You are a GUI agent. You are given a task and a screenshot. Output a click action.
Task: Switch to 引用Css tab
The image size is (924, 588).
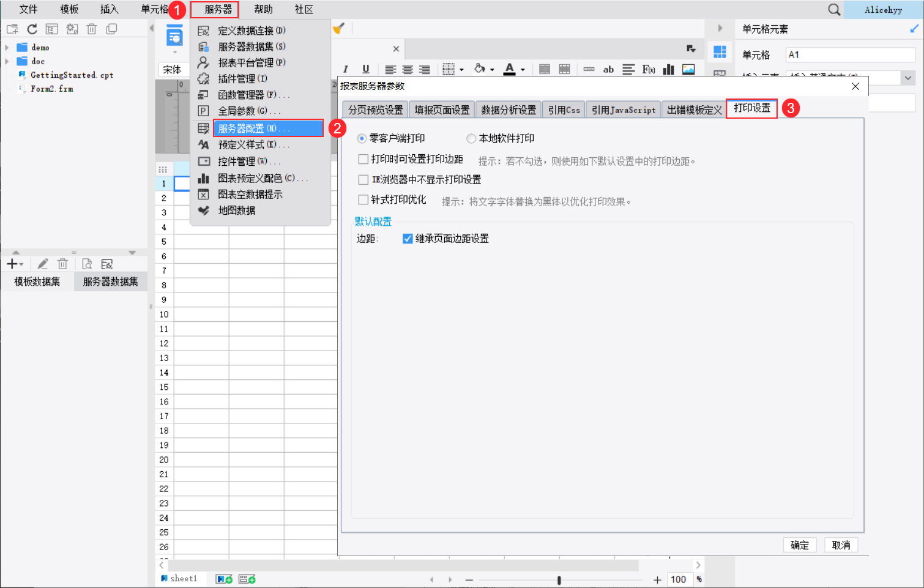(564, 110)
